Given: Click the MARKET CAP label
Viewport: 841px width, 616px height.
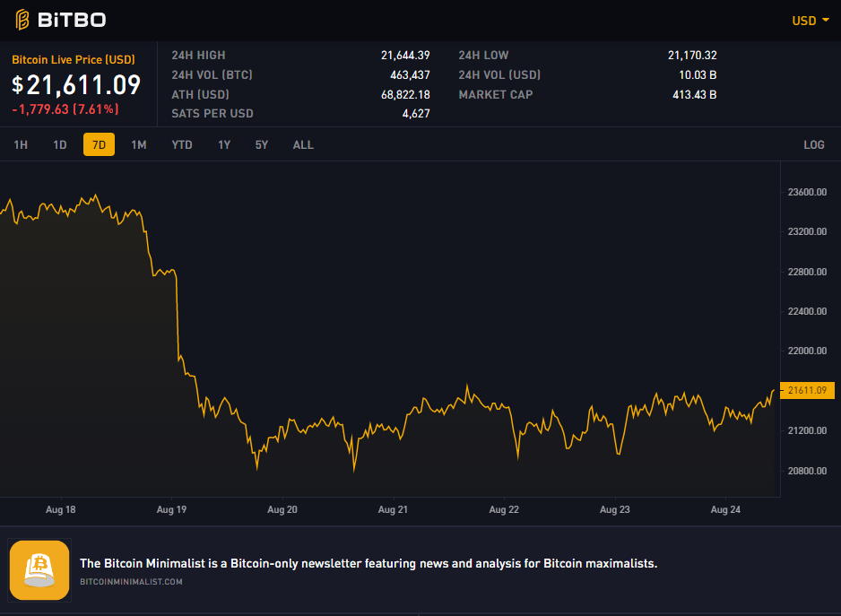Looking at the screenshot, I should pyautogui.click(x=496, y=95).
